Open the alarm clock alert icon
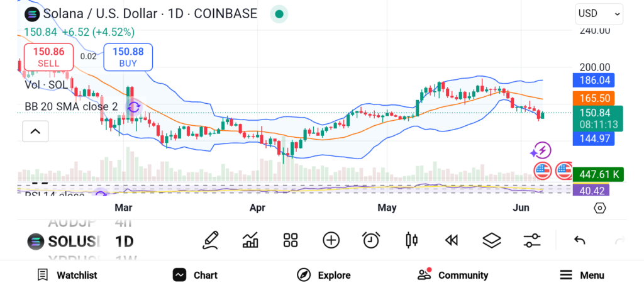The image size is (644, 290). 371,240
